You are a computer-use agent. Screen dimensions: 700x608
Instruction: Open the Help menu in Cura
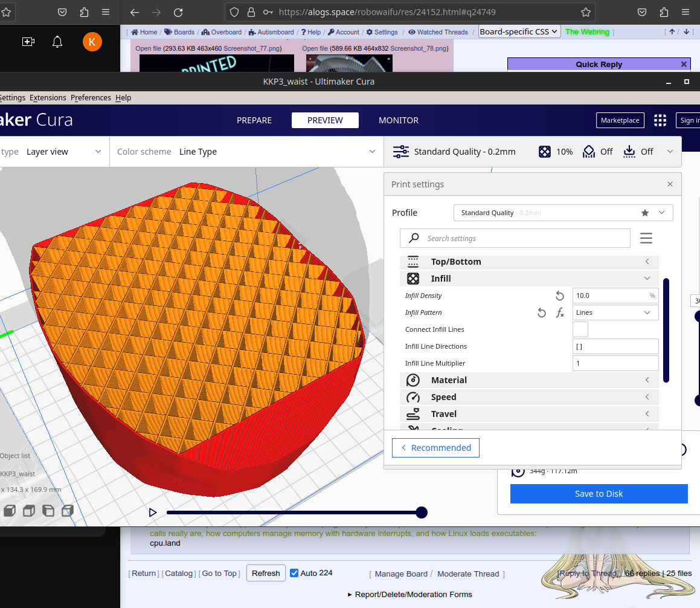coord(123,98)
